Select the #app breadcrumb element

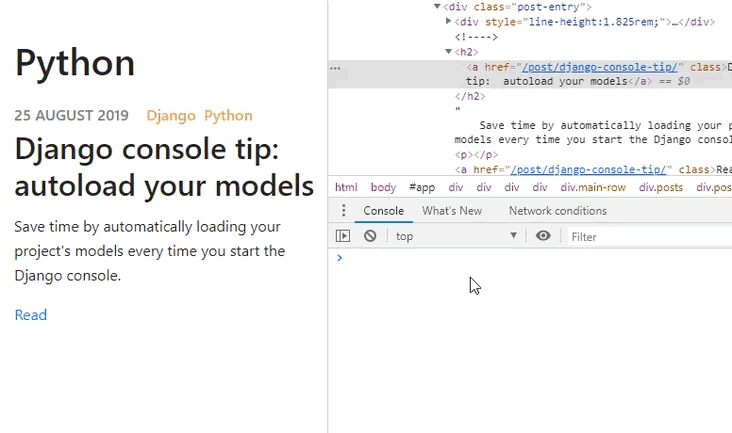tap(422, 187)
